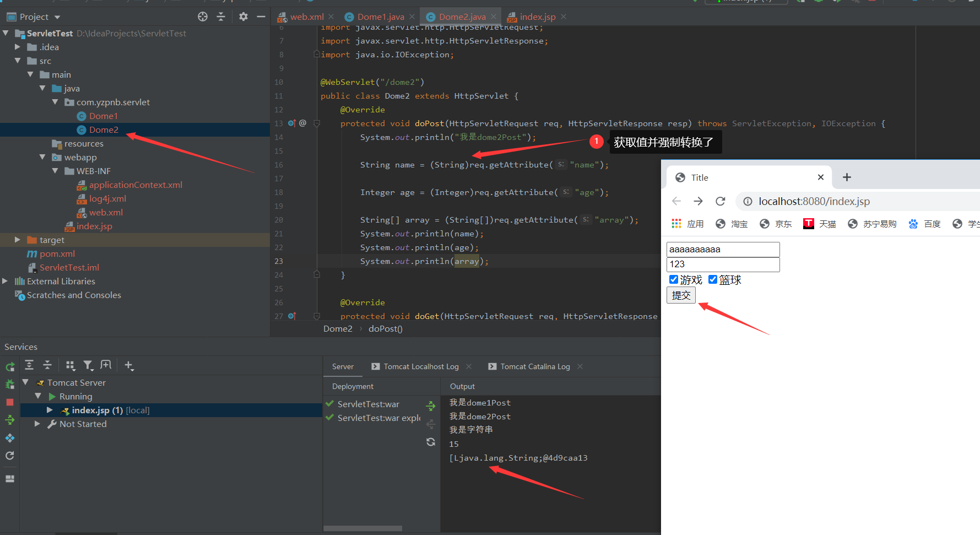Stop the running Tomcat server
Image resolution: width=980 pixels, height=535 pixels.
tap(10, 402)
